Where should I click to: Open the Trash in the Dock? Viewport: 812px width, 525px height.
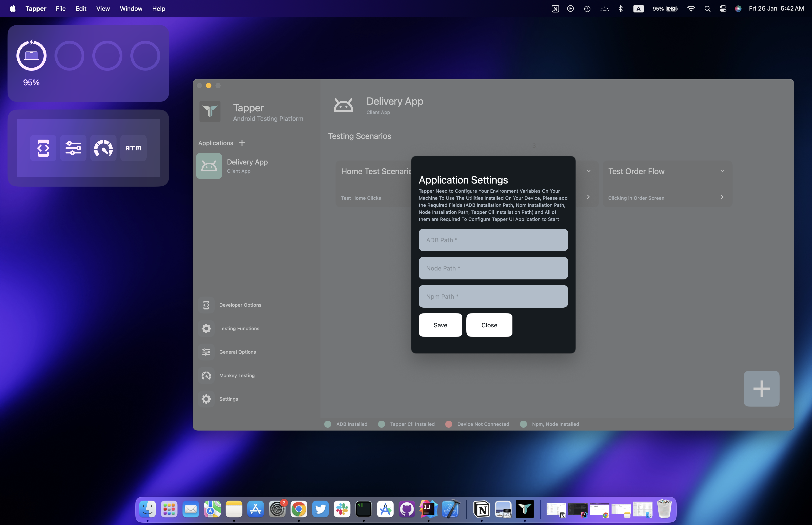tap(664, 509)
